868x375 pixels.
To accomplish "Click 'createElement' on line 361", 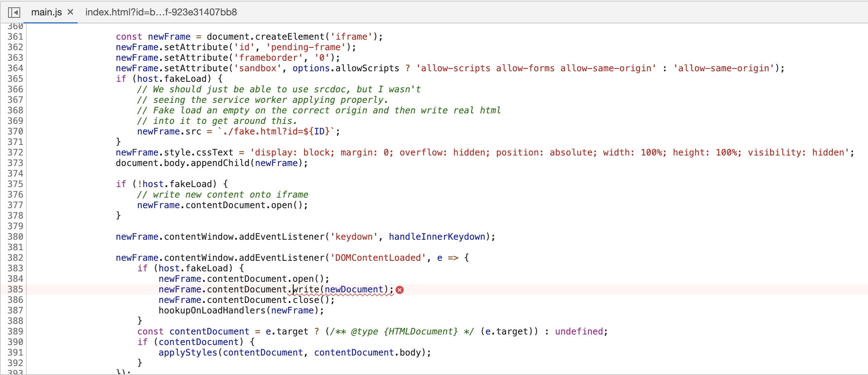I will click(x=290, y=36).
